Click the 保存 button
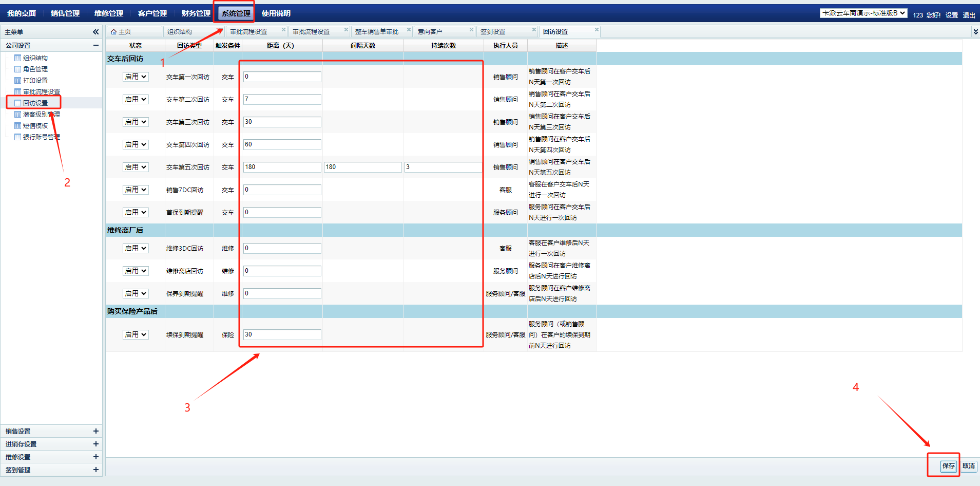Screen dimensions: 980x486 click(x=948, y=466)
